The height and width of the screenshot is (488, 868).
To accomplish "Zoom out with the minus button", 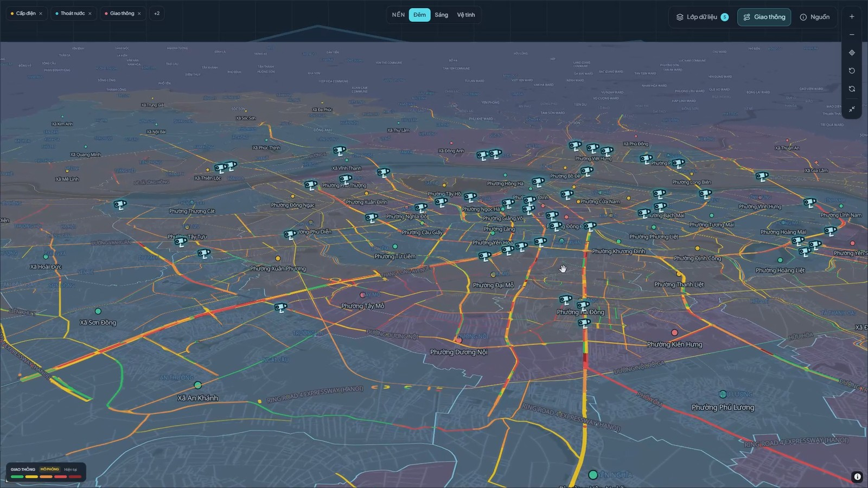I will [x=852, y=35].
